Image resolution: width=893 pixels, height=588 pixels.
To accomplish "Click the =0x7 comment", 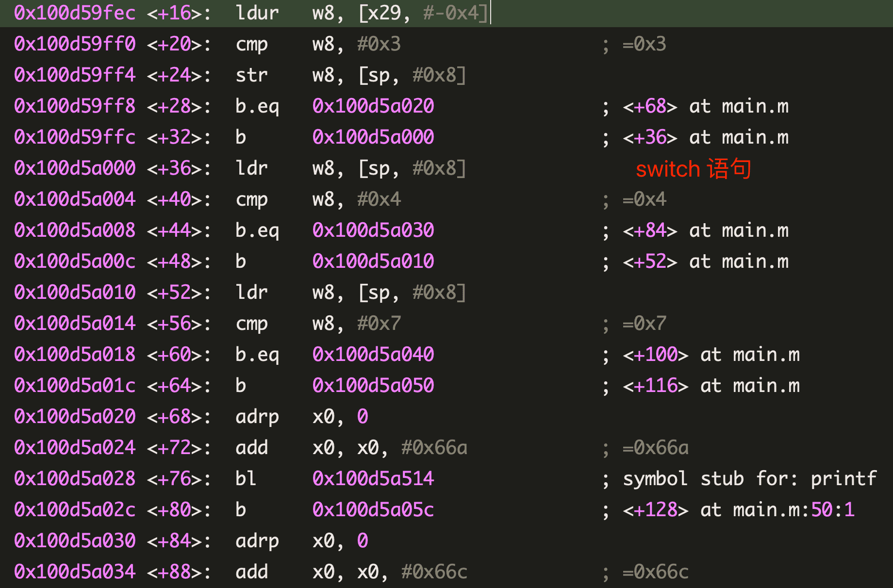I will [645, 324].
